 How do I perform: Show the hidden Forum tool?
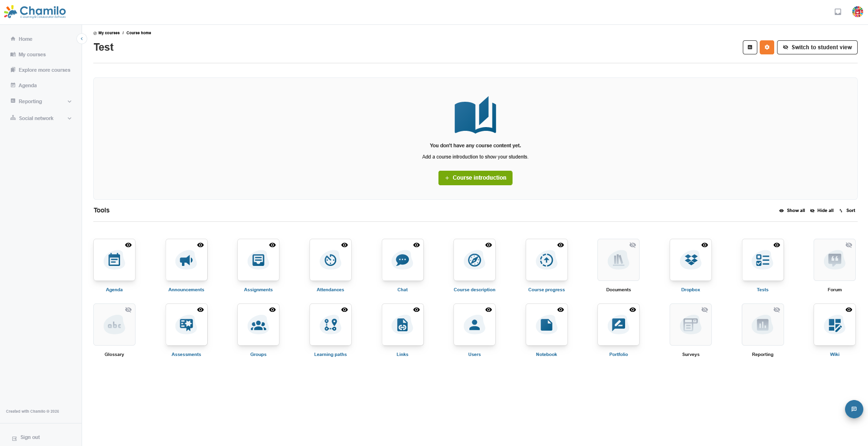click(x=849, y=245)
